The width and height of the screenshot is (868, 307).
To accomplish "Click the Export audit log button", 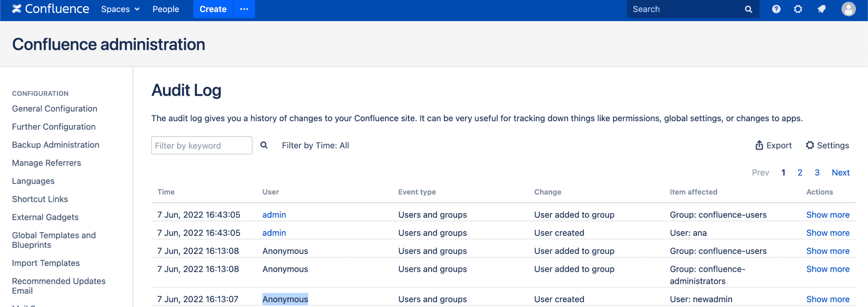I will coord(773,145).
